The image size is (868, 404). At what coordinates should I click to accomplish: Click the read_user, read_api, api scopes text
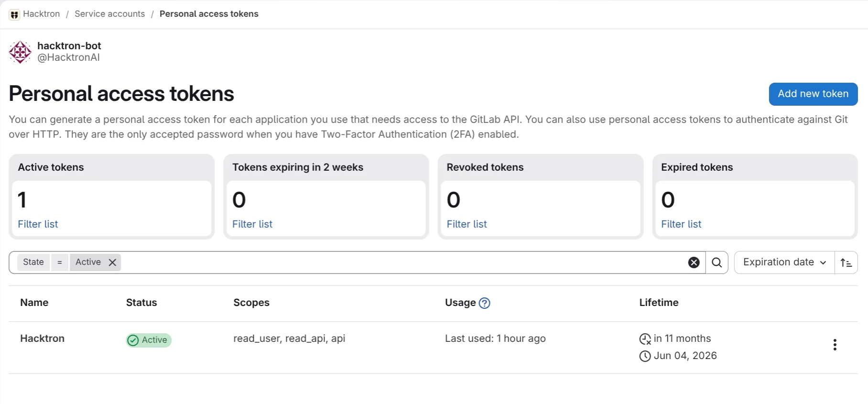289,338
